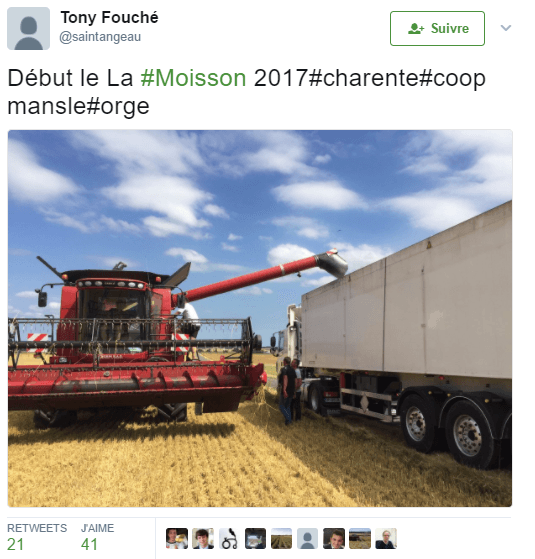Click the last liker avatar in the row
This screenshot has height=559, width=535.
pyautogui.click(x=386, y=538)
